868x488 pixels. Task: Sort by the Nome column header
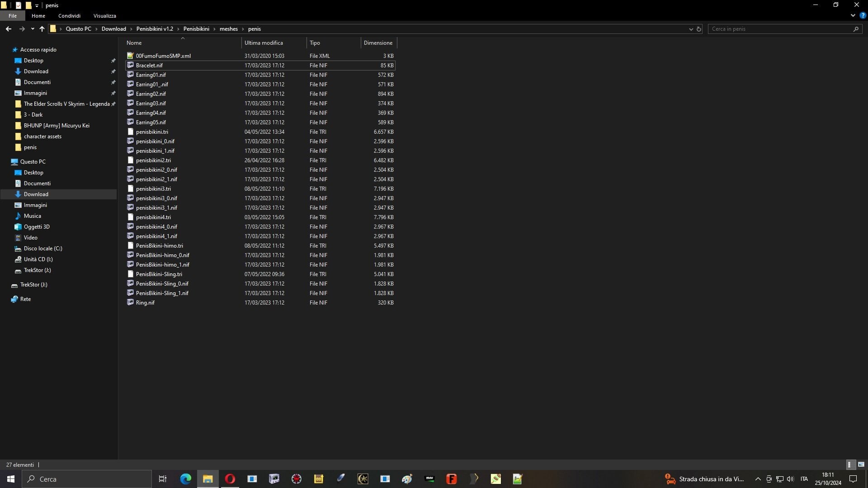[183, 43]
